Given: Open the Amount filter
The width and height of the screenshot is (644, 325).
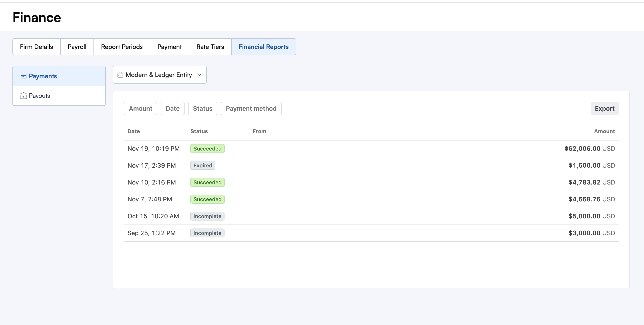Looking at the screenshot, I should tap(140, 108).
